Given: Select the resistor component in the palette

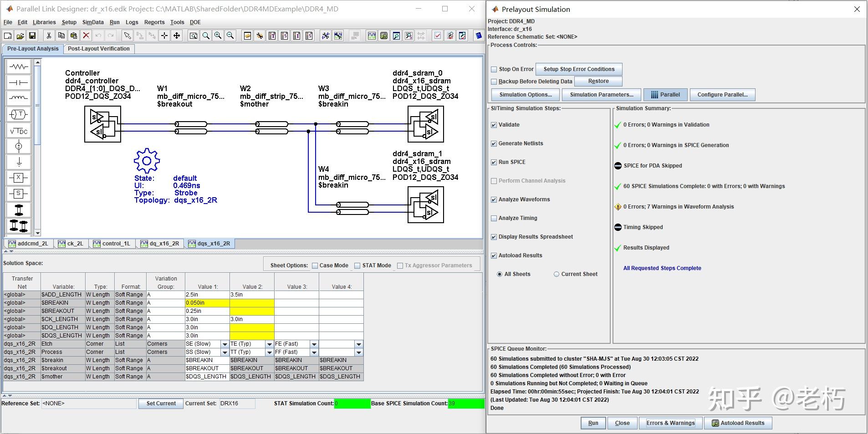Looking at the screenshot, I should tap(19, 67).
